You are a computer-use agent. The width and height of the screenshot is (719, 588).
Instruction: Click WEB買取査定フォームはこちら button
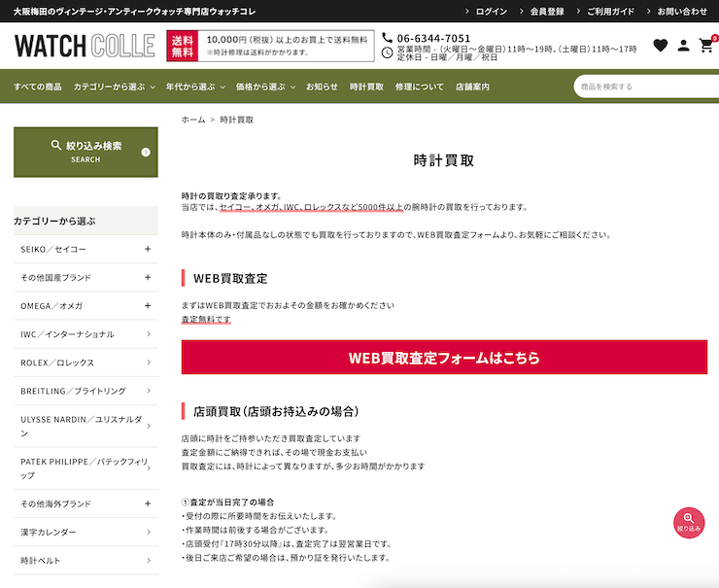[444, 358]
